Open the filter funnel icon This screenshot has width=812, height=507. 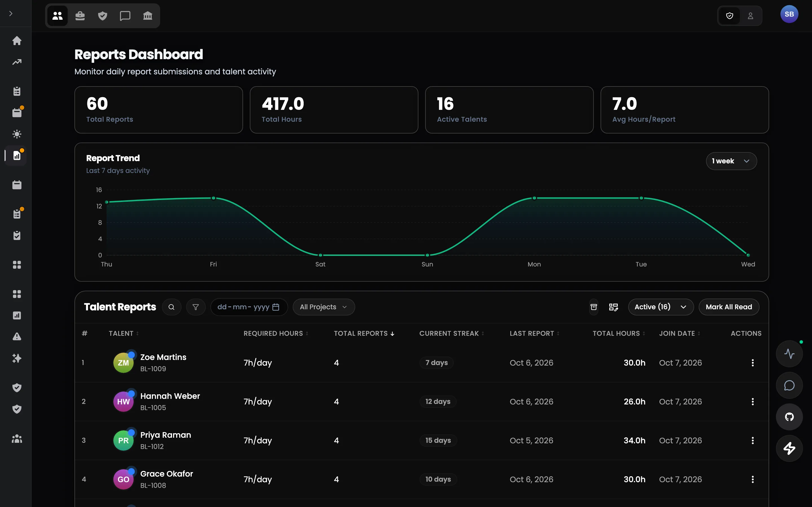(196, 307)
